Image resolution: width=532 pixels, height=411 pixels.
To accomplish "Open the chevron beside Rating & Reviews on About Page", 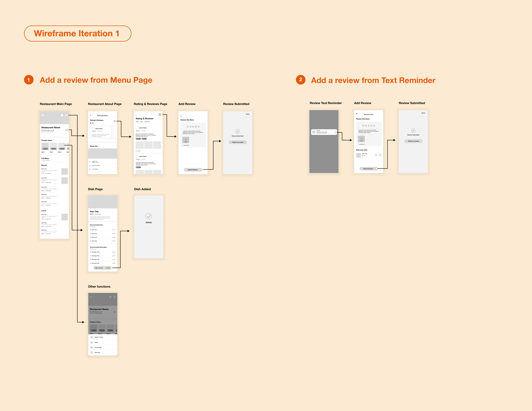I will (114, 121).
